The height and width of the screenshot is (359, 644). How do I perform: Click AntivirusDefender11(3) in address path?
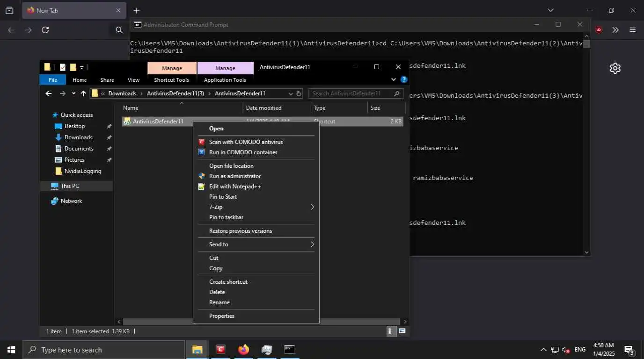[176, 93]
